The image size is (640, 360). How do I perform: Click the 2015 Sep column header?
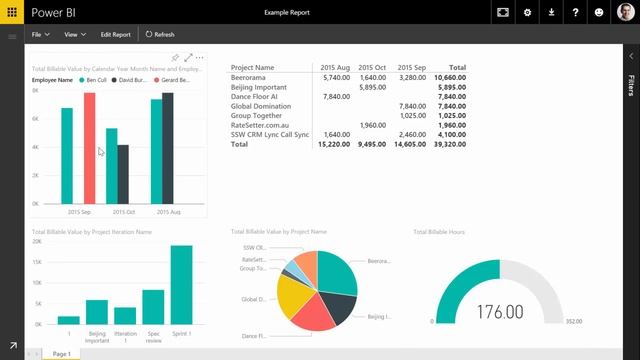click(411, 67)
